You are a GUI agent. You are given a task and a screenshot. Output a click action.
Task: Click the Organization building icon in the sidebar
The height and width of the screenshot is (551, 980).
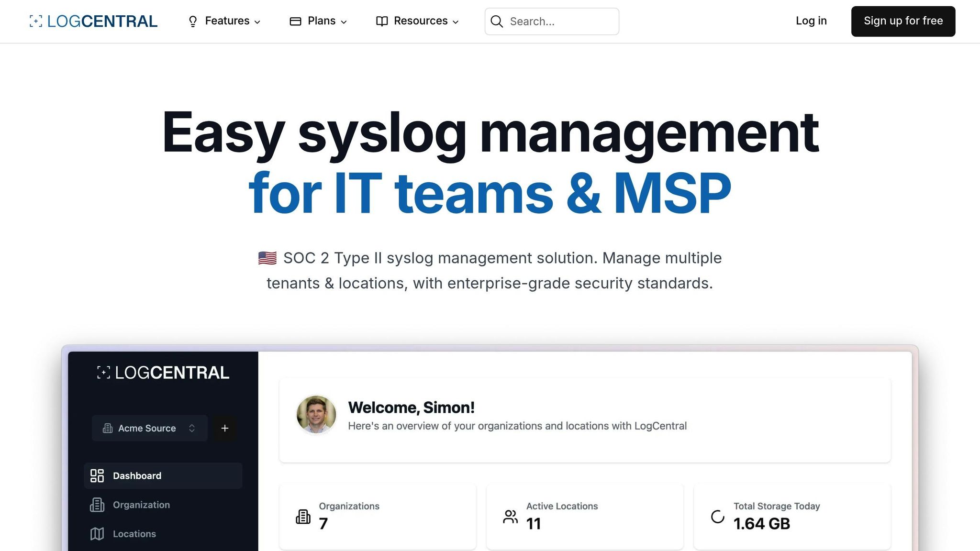(x=97, y=505)
